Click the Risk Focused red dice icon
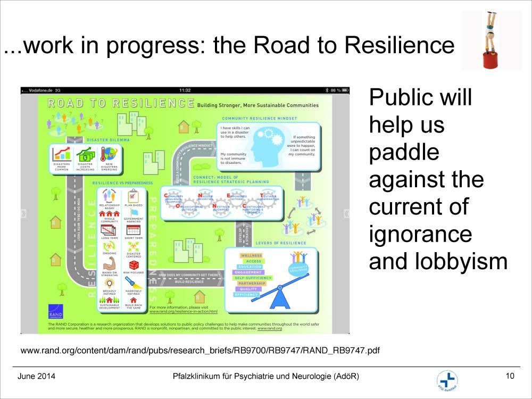 click(x=134, y=264)
